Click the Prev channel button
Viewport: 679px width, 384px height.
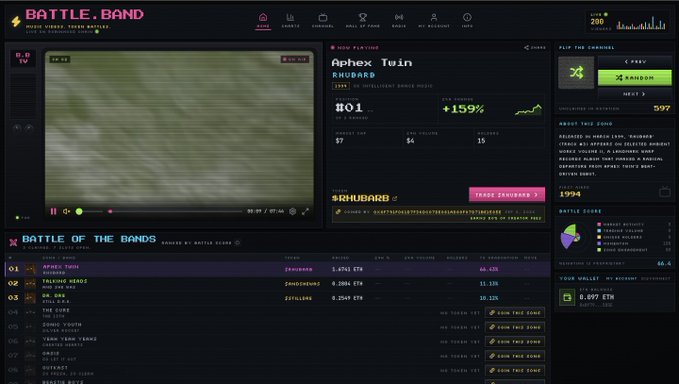[x=635, y=62]
